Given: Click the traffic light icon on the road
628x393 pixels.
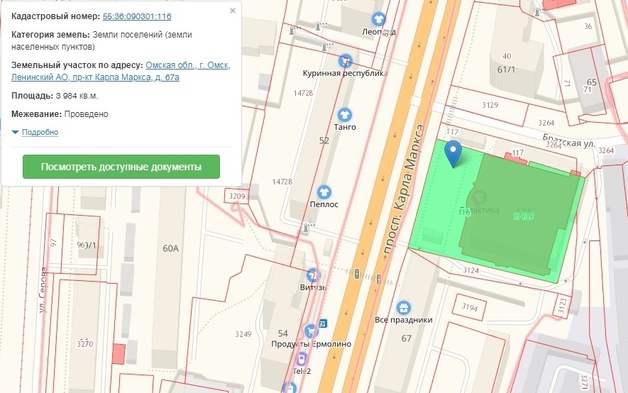Looking at the screenshot, I should pos(357,274).
